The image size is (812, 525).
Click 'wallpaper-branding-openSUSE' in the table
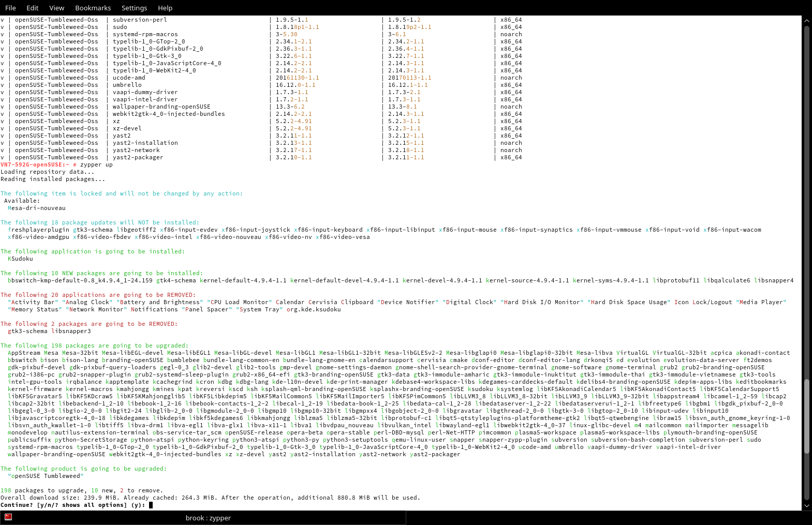tap(161, 107)
